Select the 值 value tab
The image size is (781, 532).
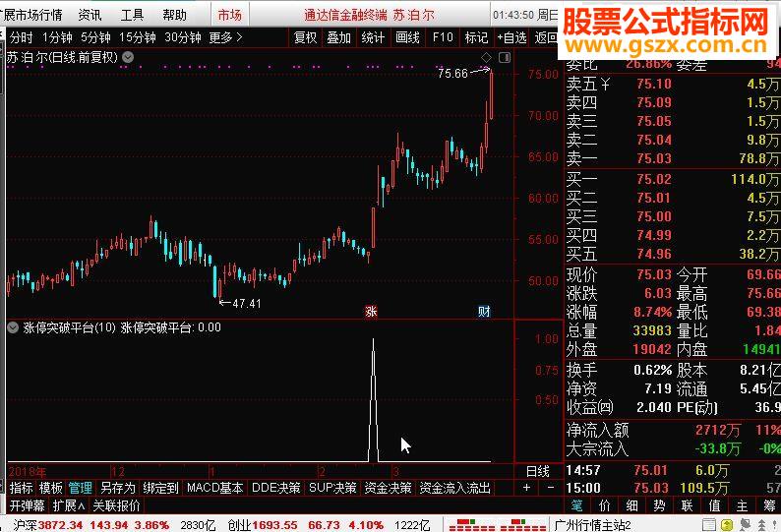(x=714, y=505)
